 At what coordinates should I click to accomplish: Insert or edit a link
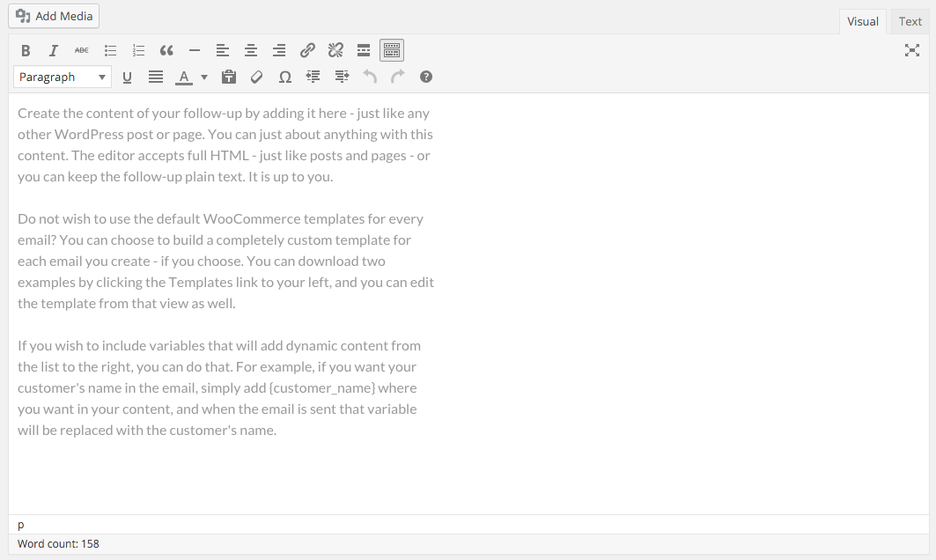click(x=307, y=50)
